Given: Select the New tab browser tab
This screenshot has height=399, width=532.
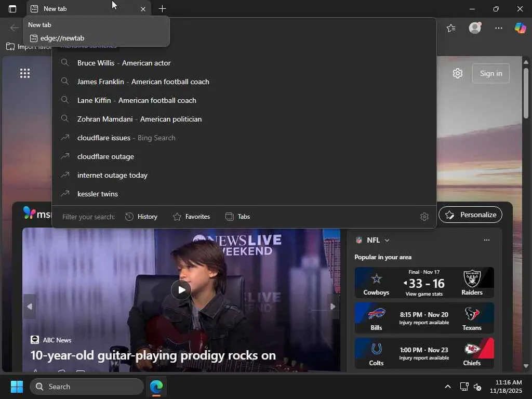Looking at the screenshot, I should (x=88, y=9).
